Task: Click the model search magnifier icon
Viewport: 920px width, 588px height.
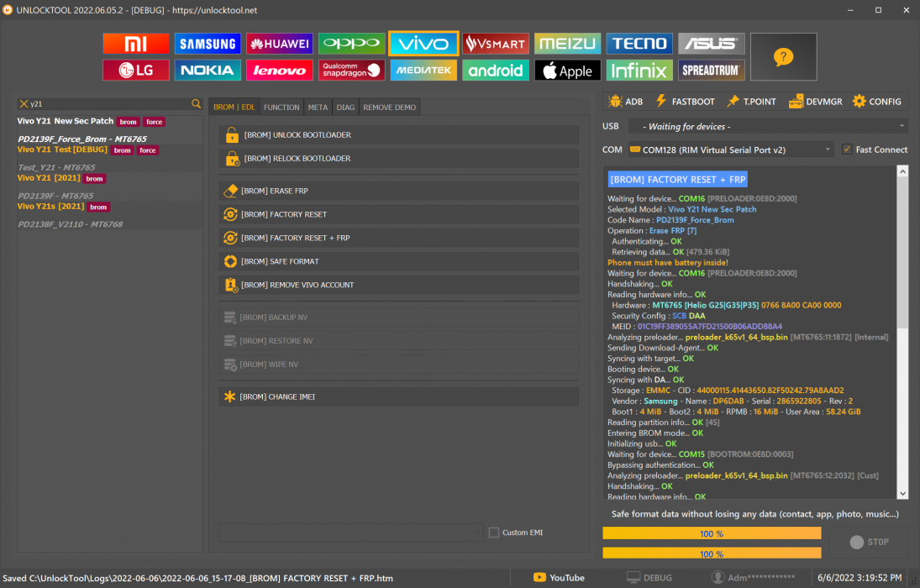Action: pos(196,104)
